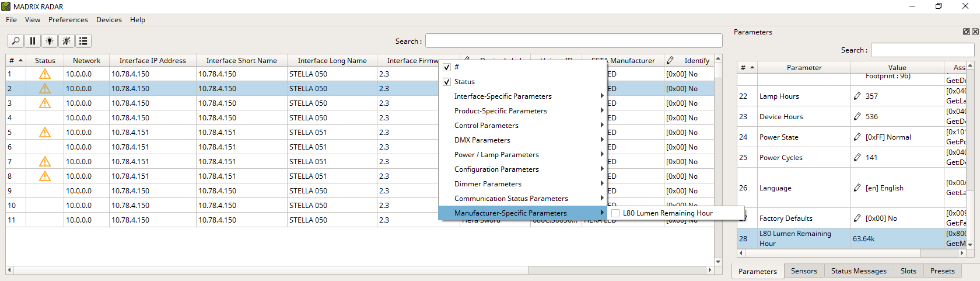Viewport: 980px width, 281px height.
Task: Close the Parameters panel
Action: point(975,32)
